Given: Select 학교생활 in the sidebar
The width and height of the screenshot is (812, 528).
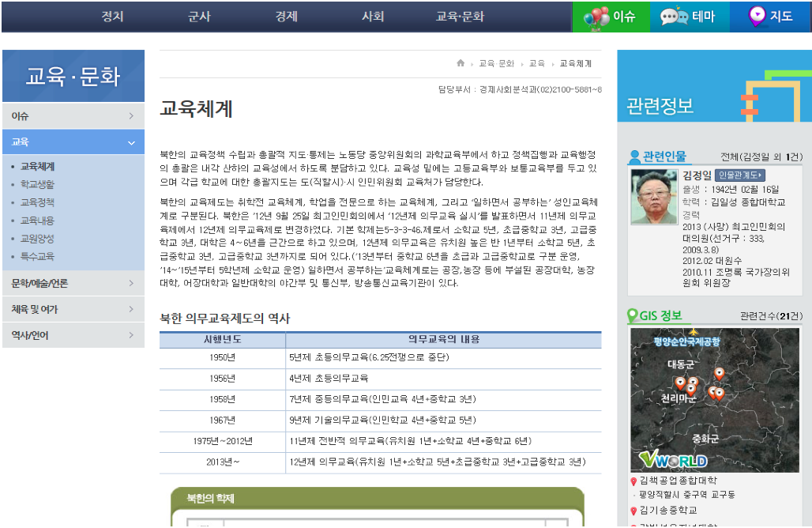Looking at the screenshot, I should pos(37,184).
